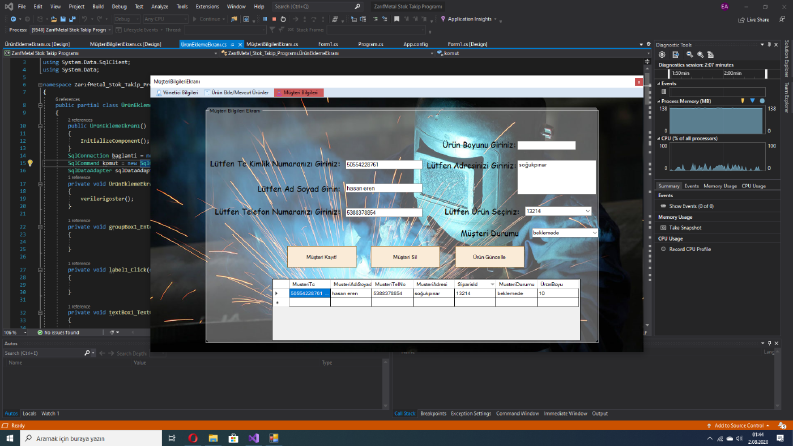Viewport: 793px width, 446px height.
Task: Open the Extensions menu
Action: tap(207, 7)
